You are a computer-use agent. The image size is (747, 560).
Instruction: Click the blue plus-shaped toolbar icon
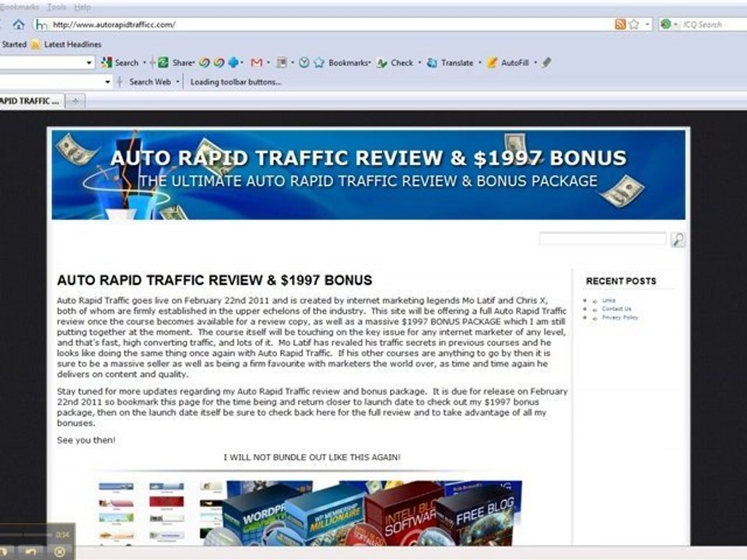(x=233, y=62)
